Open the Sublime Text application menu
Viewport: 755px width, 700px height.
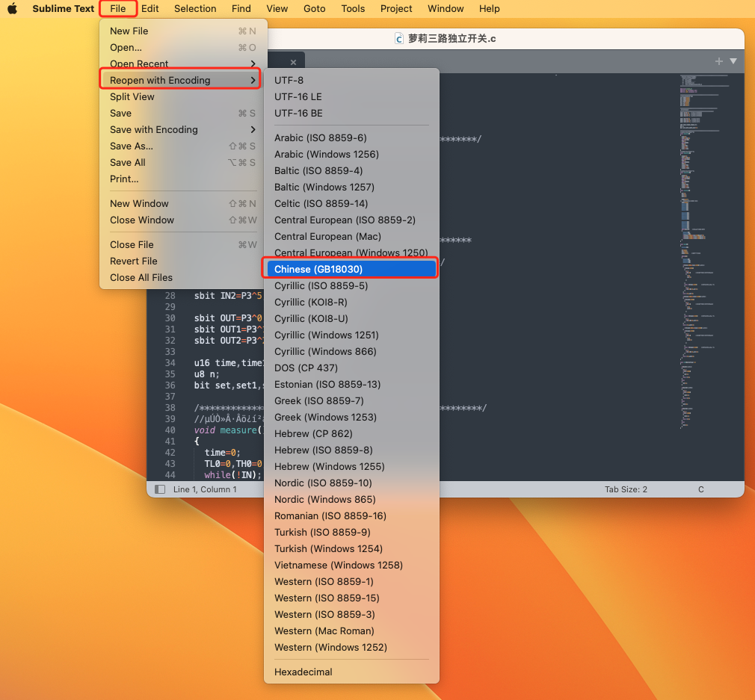pyautogui.click(x=63, y=9)
